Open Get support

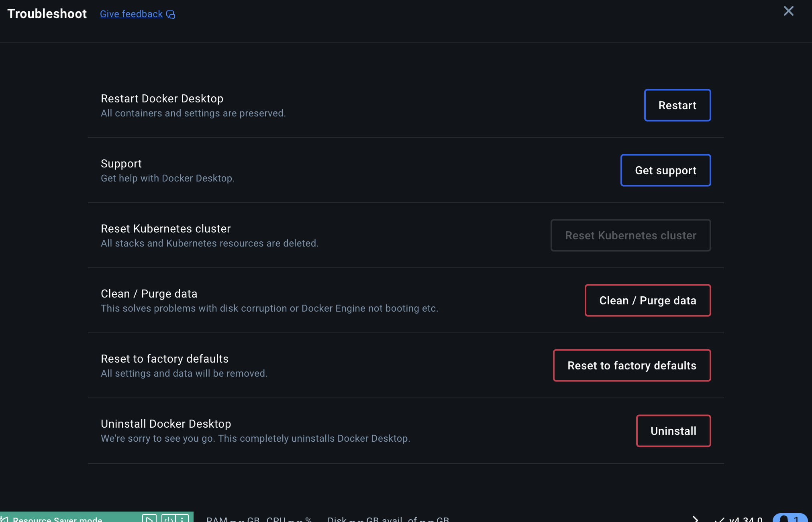coord(665,170)
